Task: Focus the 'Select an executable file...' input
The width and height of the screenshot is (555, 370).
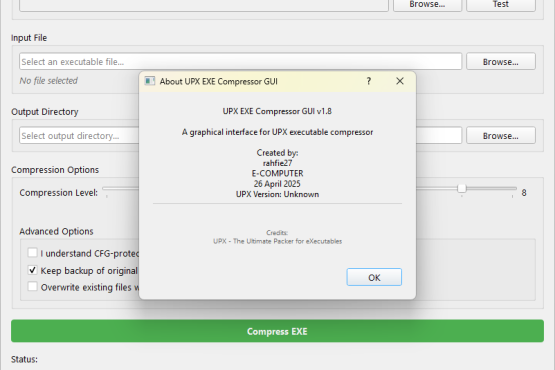Action: [240, 62]
